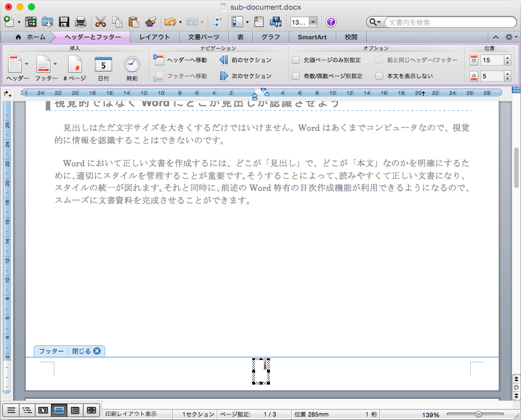Collapse the ribbon with chevron
The height and width of the screenshot is (420, 521).
click(496, 37)
